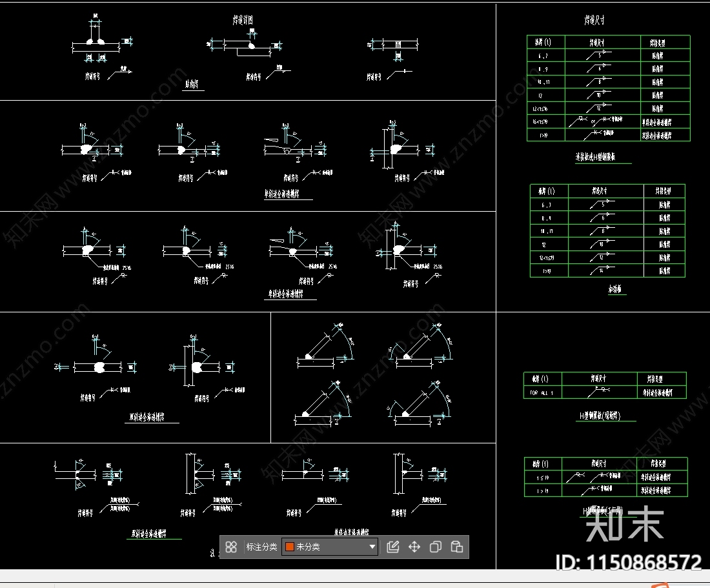
Task: Click the paste clipboard icon
Action: 457,547
